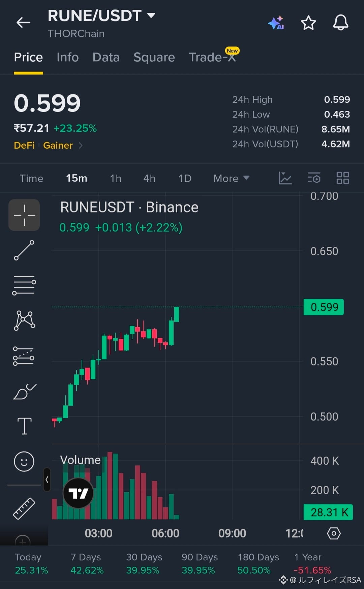Screen dimensions: 364x589
Task: Open the Data tab
Action: coord(106,57)
